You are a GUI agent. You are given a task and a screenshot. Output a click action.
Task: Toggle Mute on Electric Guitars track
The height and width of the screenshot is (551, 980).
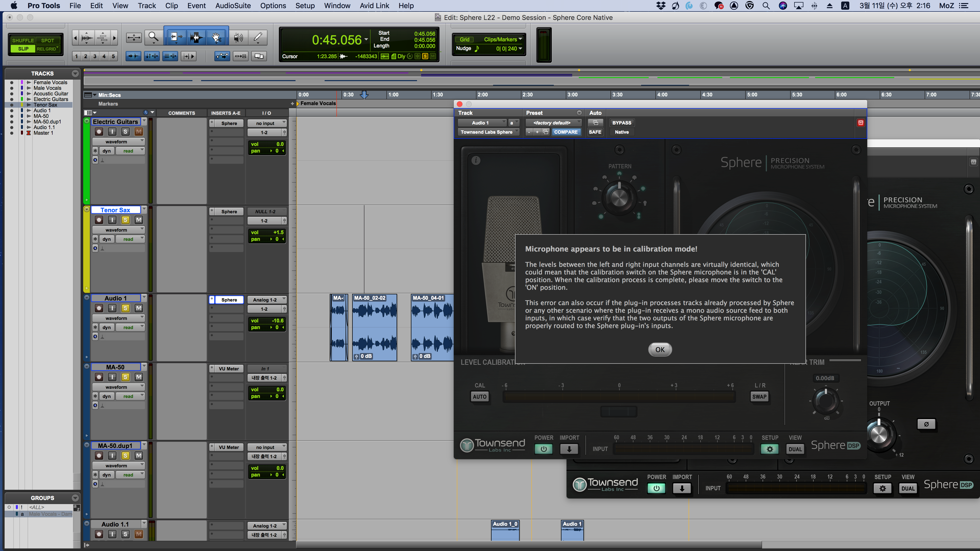(139, 132)
